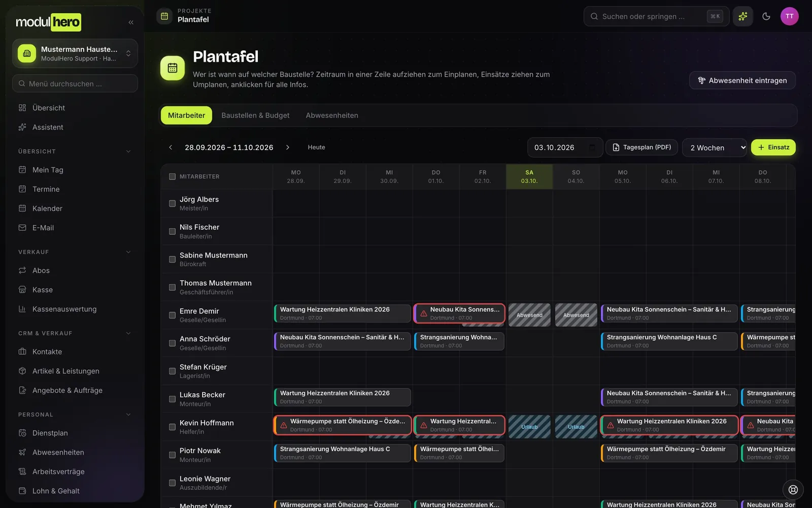Screen dimensions: 812x508
Task: Switch to the Mitarbeiter tab
Action: (x=187, y=115)
